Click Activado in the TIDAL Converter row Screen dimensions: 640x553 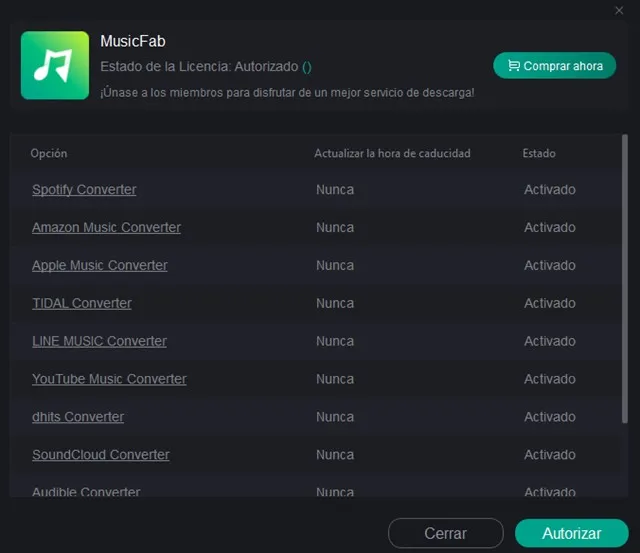[x=549, y=303]
